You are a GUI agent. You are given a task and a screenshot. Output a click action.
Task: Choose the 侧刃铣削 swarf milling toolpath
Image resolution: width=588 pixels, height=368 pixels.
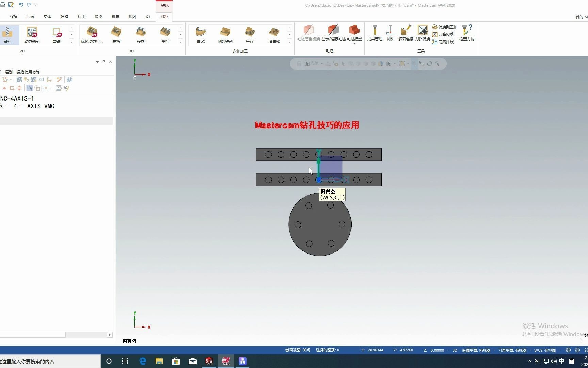[x=225, y=35]
